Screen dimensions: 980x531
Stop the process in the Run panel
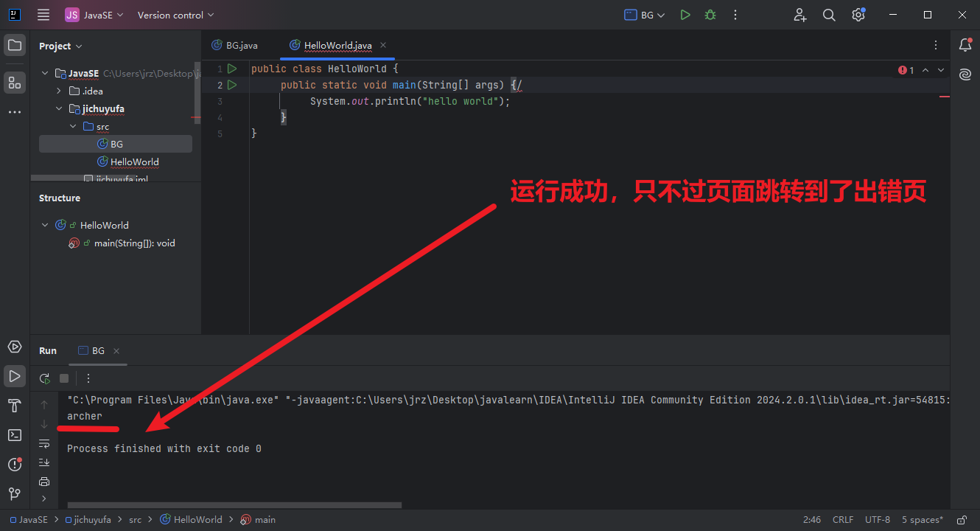[x=64, y=378]
